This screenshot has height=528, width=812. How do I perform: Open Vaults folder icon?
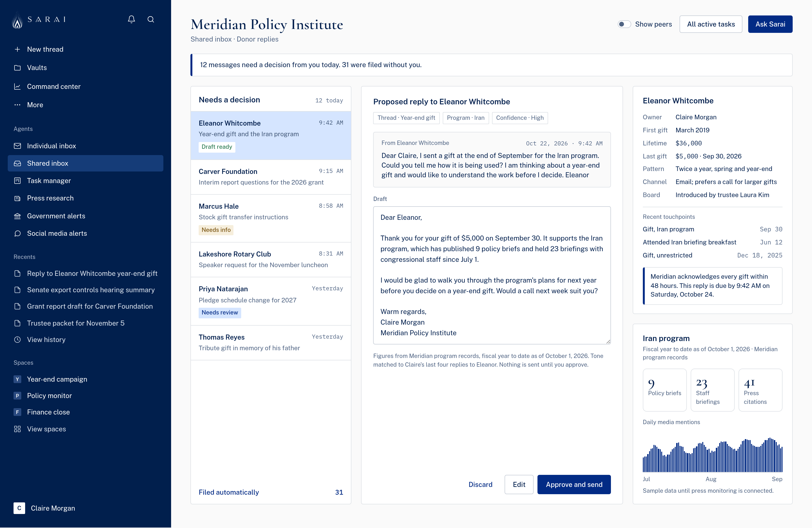(x=17, y=68)
